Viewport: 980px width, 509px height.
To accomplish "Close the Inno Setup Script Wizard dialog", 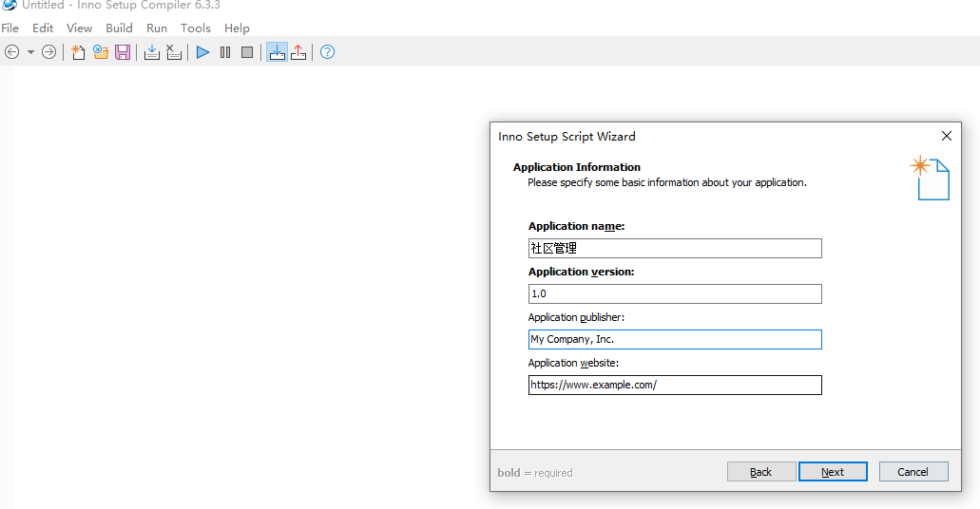I will (x=947, y=136).
